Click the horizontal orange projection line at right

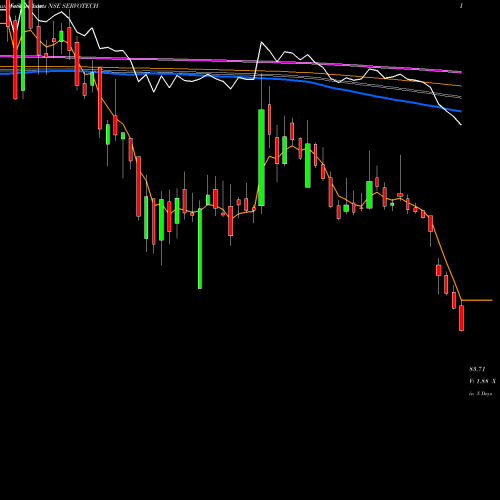pyautogui.click(x=477, y=300)
